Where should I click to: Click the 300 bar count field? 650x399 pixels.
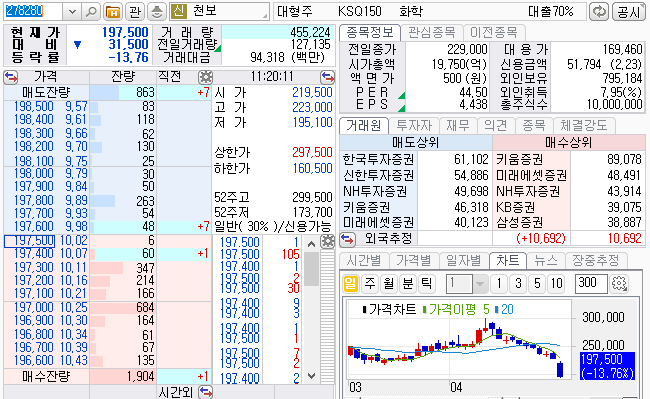click(x=591, y=283)
